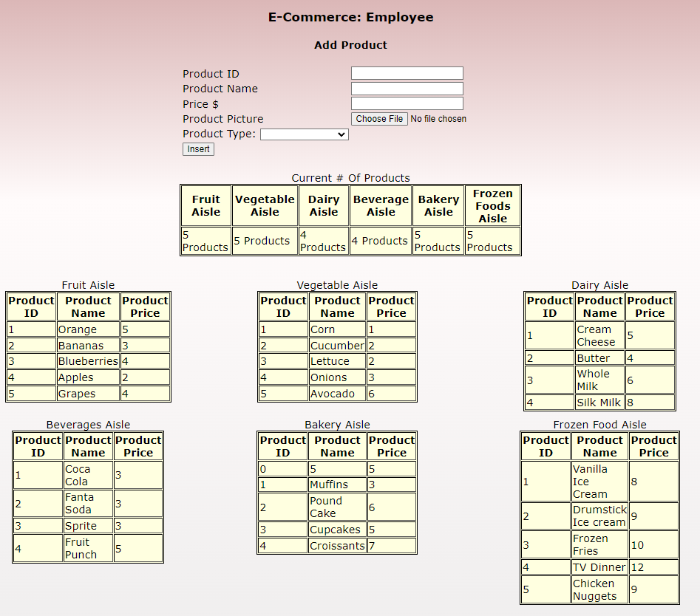Click the Beverages Aisle table caption
Screen dimensions: 700x616
tap(88, 425)
